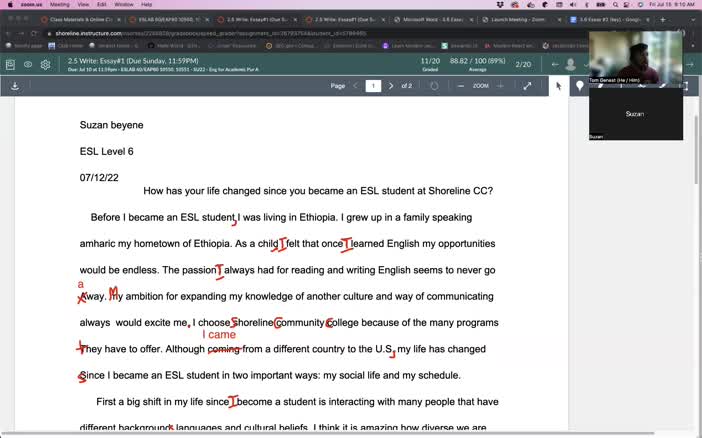Viewport: 702px width, 438px height.
Task: Rotate the document with the rotate icon
Action: (434, 86)
